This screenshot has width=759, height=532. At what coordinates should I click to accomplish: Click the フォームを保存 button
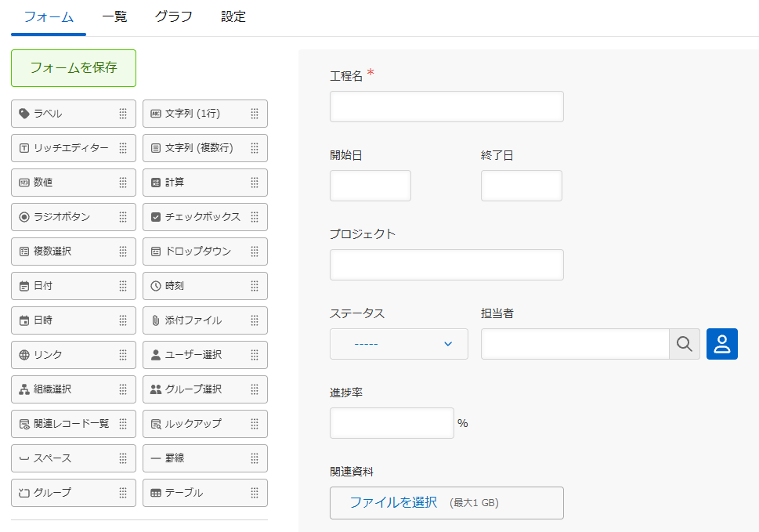coord(74,68)
